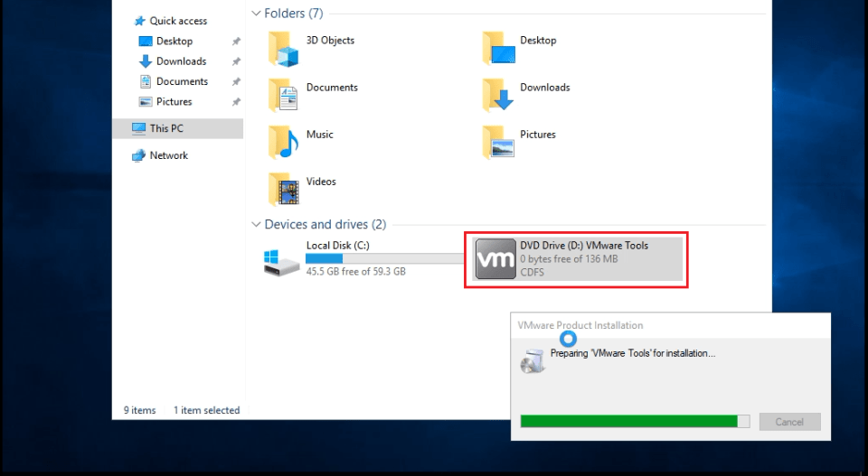Click the 'Devices and drives (2)' heading
This screenshot has height=476, width=868.
coord(325,225)
